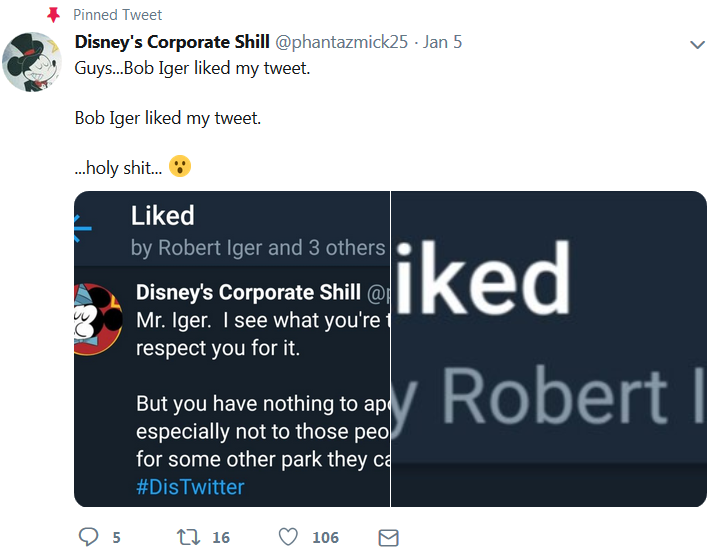Viewport: 716px width, 555px height.
Task: Click the Mickey Mouse avatar in the screenshot
Action: [x=97, y=319]
